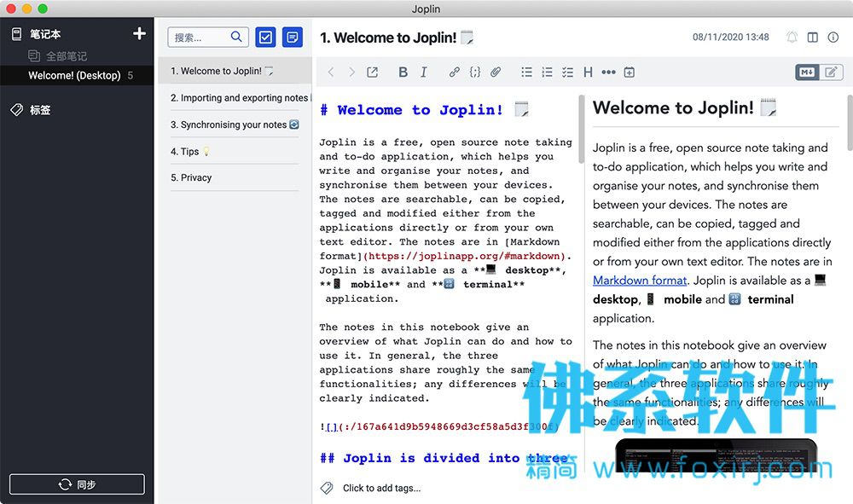
Task: Apply bold formatting
Action: coord(403,72)
